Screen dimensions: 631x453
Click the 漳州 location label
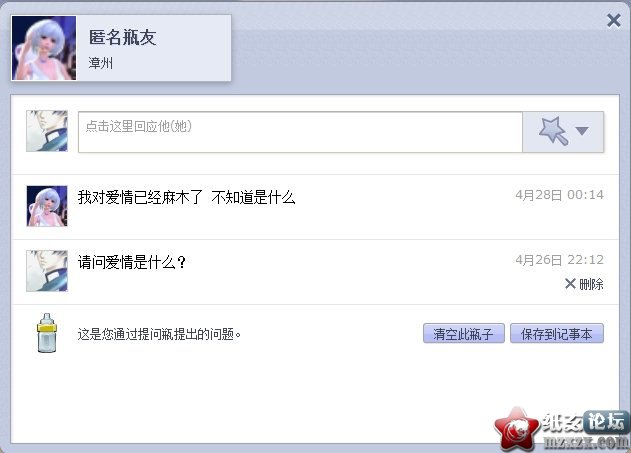101,63
